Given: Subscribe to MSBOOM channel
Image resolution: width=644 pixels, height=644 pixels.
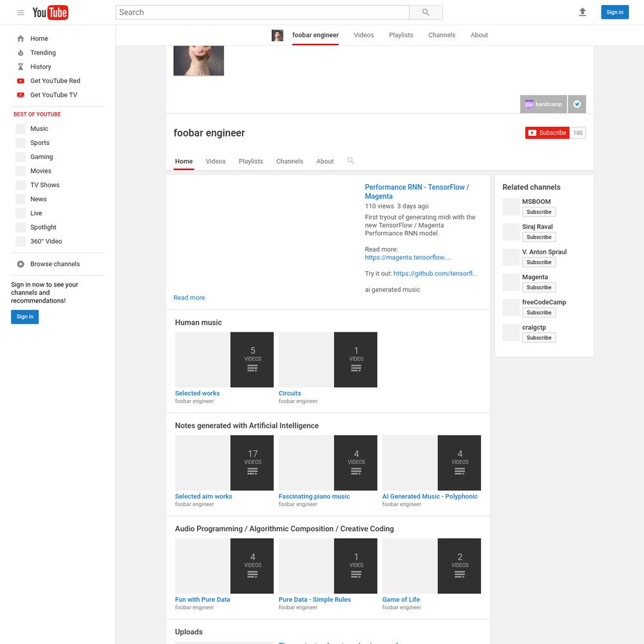Looking at the screenshot, I should pyautogui.click(x=539, y=212).
